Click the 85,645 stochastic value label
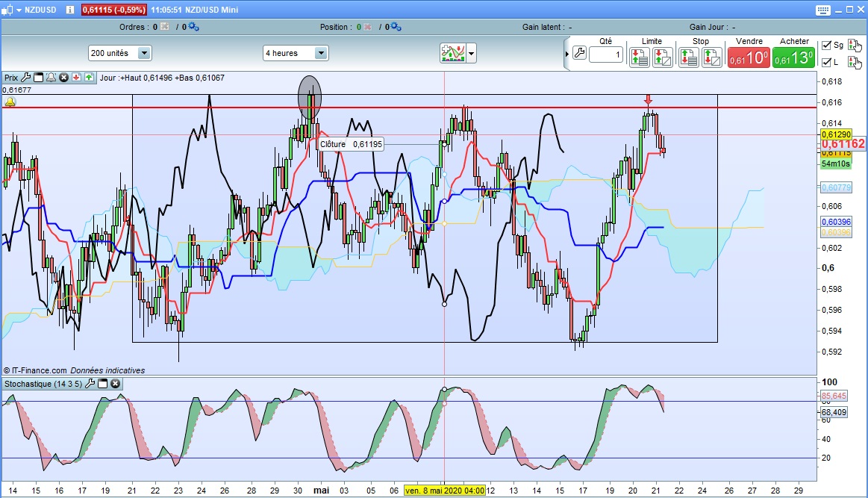Viewport: 868px width, 498px height. coord(834,396)
